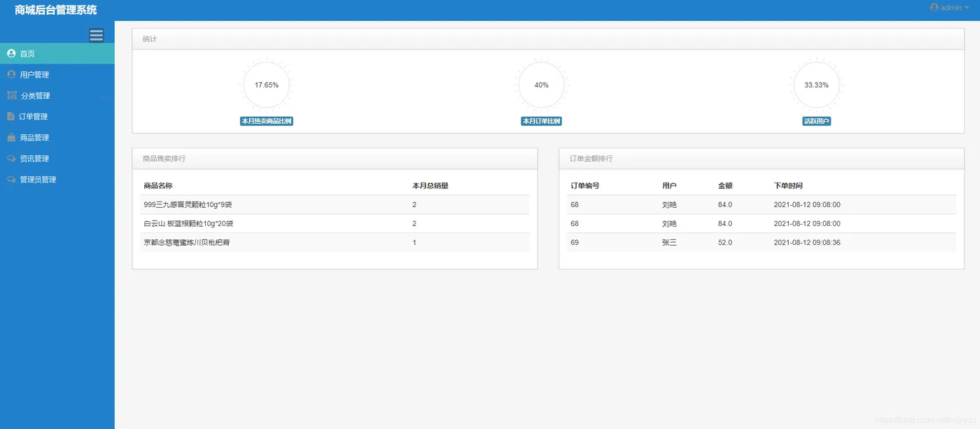The width and height of the screenshot is (980, 429).
Task: Click the 活跃用户 label
Action: tap(817, 121)
